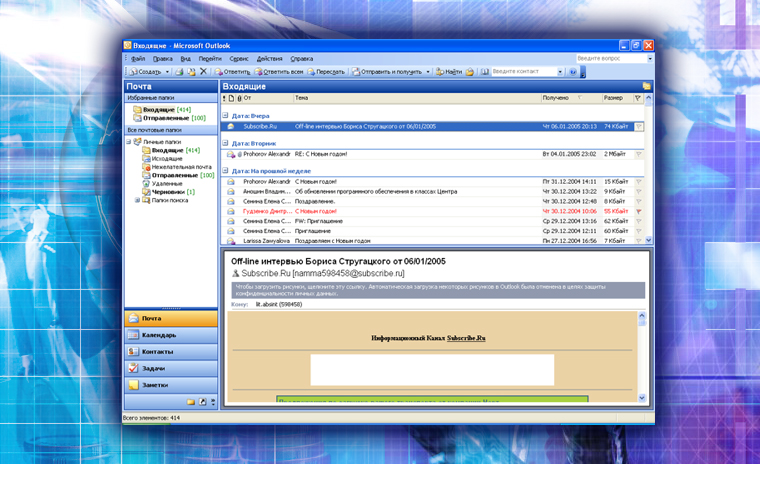Image resolution: width=760 pixels, height=480 pixels.
Task: Click Ответить всем to reply all
Action: [x=279, y=72]
